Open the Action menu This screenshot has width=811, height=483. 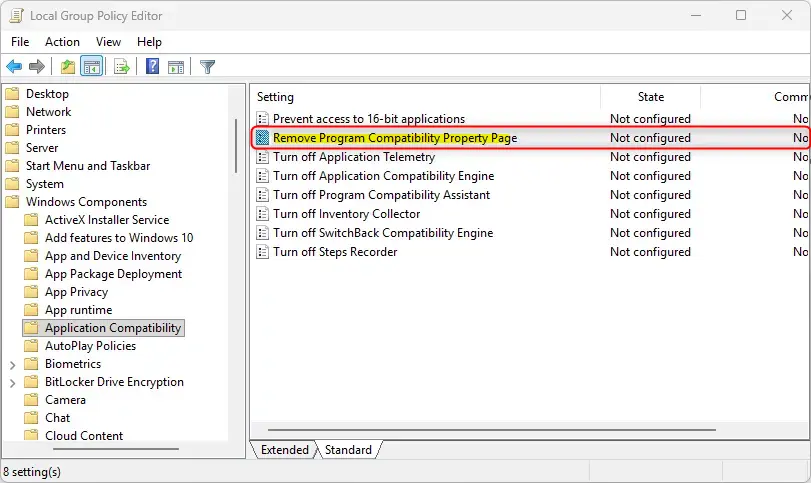click(62, 42)
